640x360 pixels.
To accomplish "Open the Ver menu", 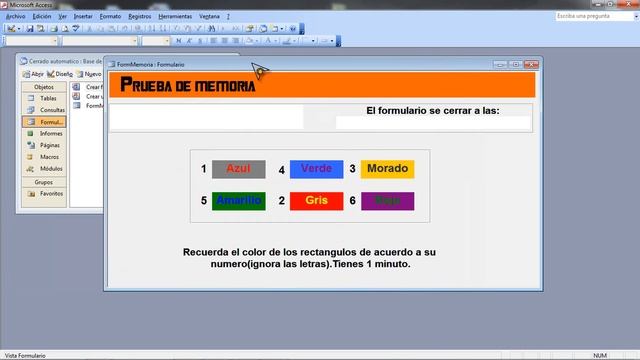I will 62,16.
